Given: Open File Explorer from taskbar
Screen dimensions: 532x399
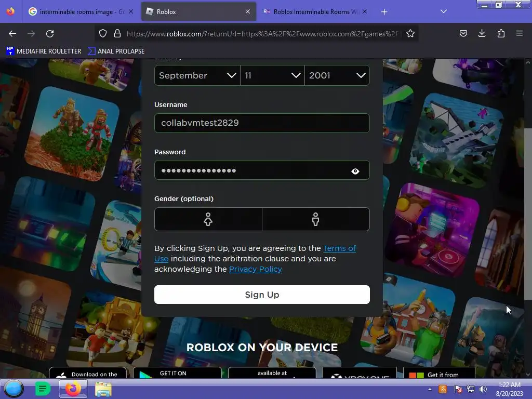Looking at the screenshot, I should 103,389.
